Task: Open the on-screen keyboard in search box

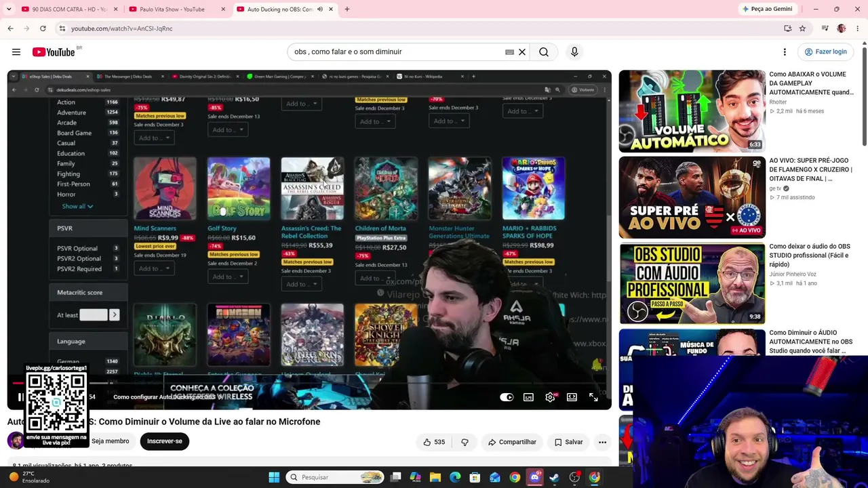Action: tap(509, 52)
